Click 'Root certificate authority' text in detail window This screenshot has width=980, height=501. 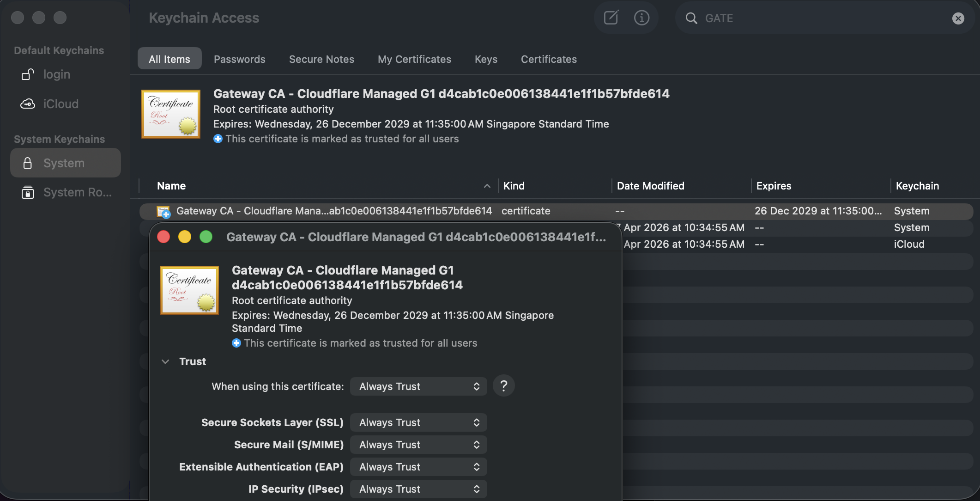tap(292, 300)
